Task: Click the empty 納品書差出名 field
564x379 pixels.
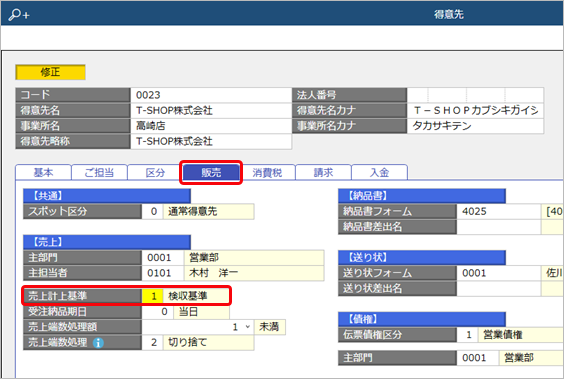Action: (499, 227)
